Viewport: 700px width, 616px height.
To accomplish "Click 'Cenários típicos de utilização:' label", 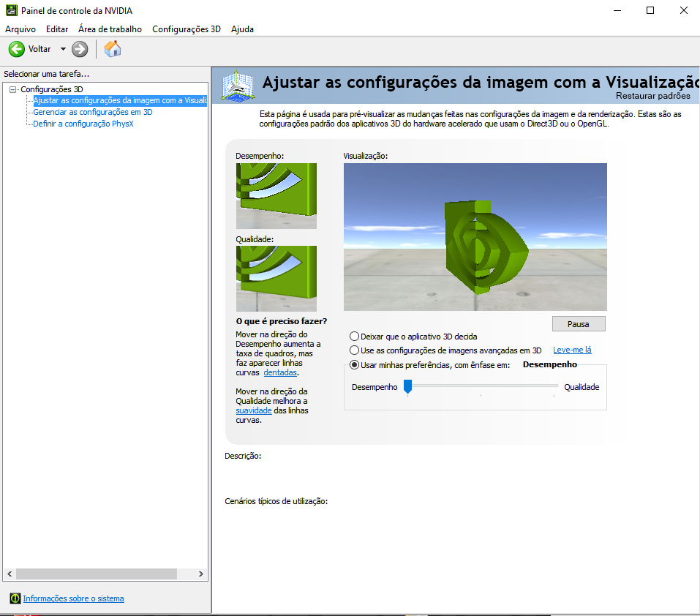I will click(276, 501).
